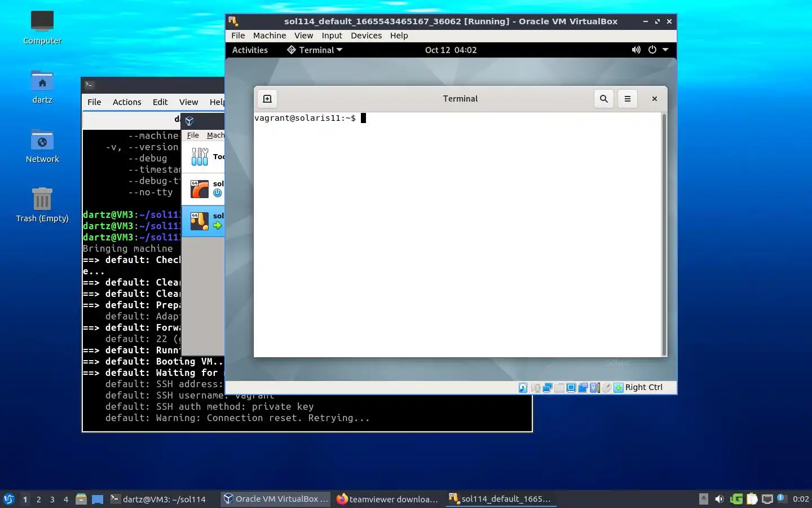Click the network adapters indicator in VM status bar
The width and height of the screenshot is (812, 508).
[x=548, y=388]
